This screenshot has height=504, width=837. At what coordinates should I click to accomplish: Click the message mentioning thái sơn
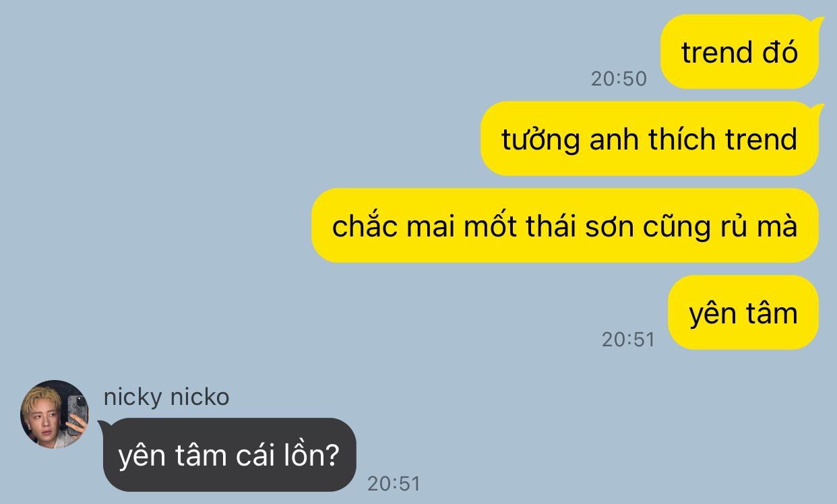coord(565,226)
